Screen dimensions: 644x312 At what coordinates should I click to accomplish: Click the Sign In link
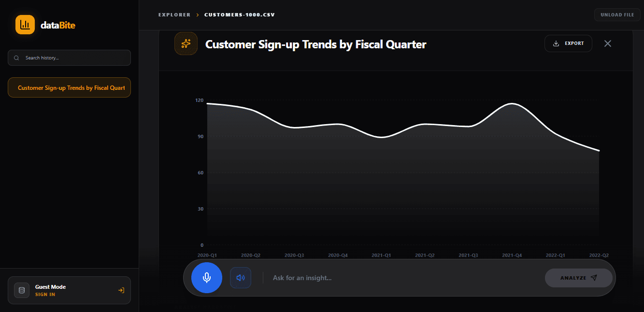click(x=45, y=295)
